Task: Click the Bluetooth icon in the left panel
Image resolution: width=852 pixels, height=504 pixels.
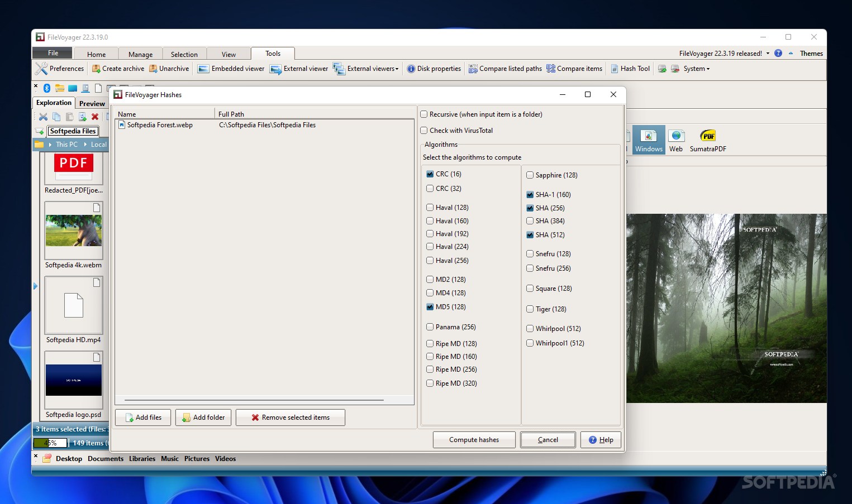Action: (x=47, y=88)
